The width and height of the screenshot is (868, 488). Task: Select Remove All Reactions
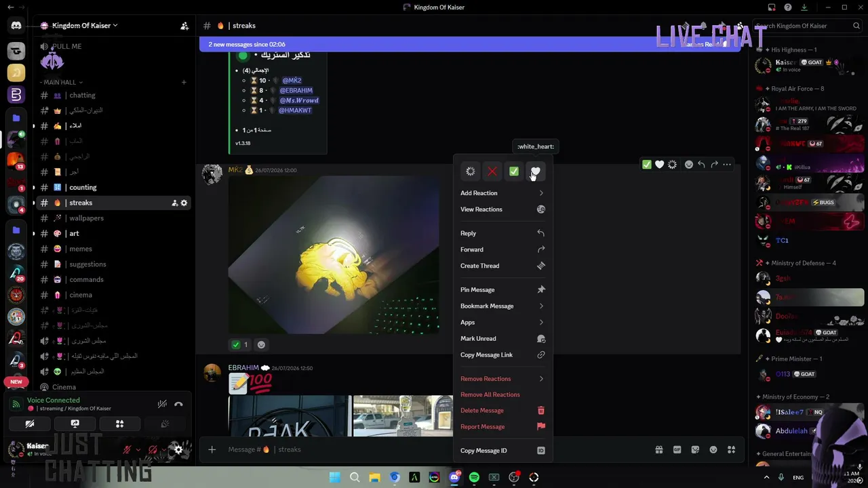click(x=502, y=394)
